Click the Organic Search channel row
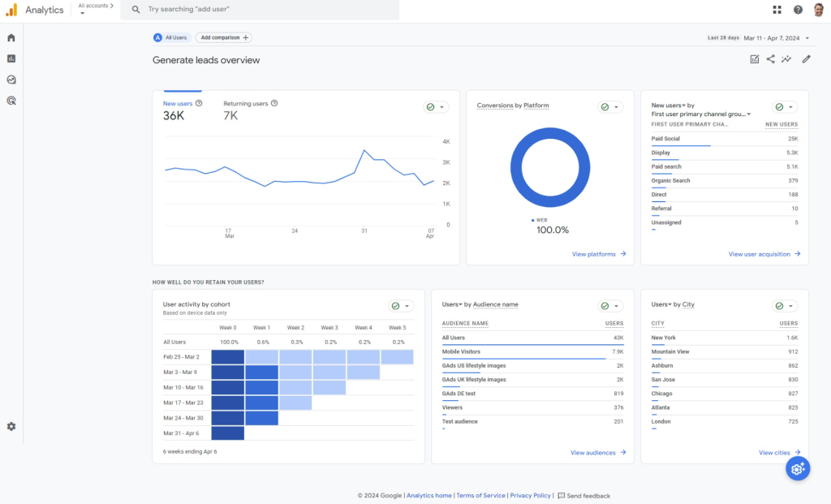The image size is (831, 504). tap(724, 181)
